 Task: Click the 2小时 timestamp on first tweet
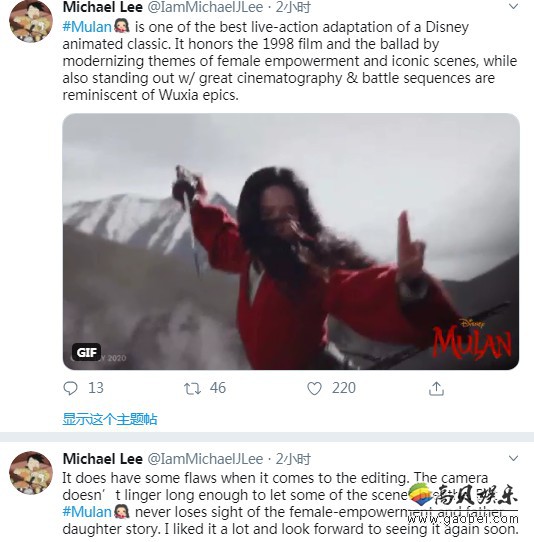[293, 7]
